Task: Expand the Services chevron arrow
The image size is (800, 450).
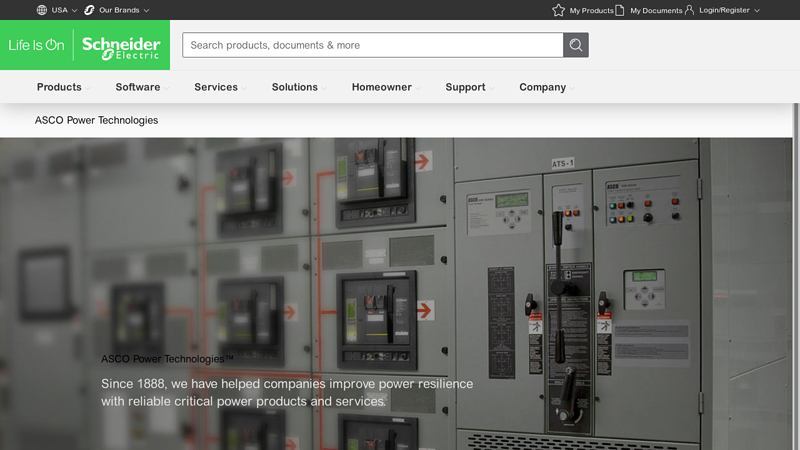Action: coord(244,88)
